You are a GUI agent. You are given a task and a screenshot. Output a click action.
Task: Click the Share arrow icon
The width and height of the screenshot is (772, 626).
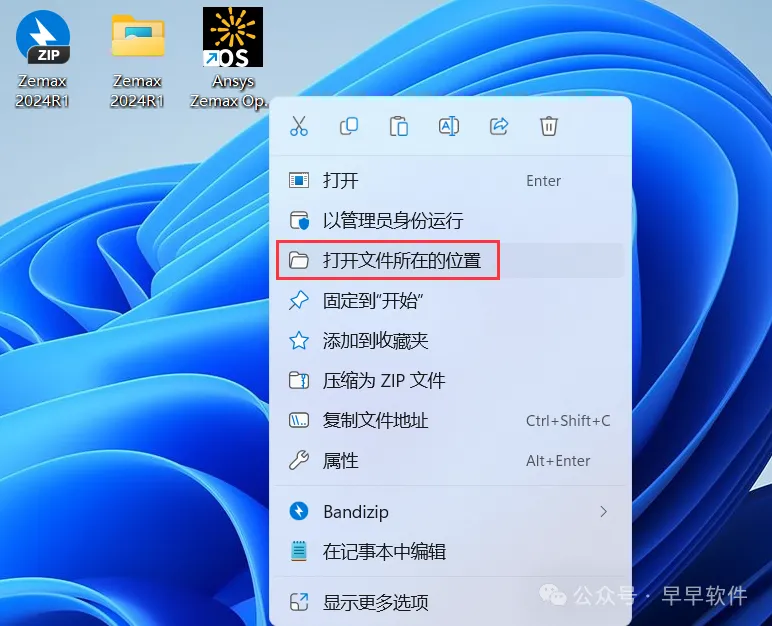[499, 126]
